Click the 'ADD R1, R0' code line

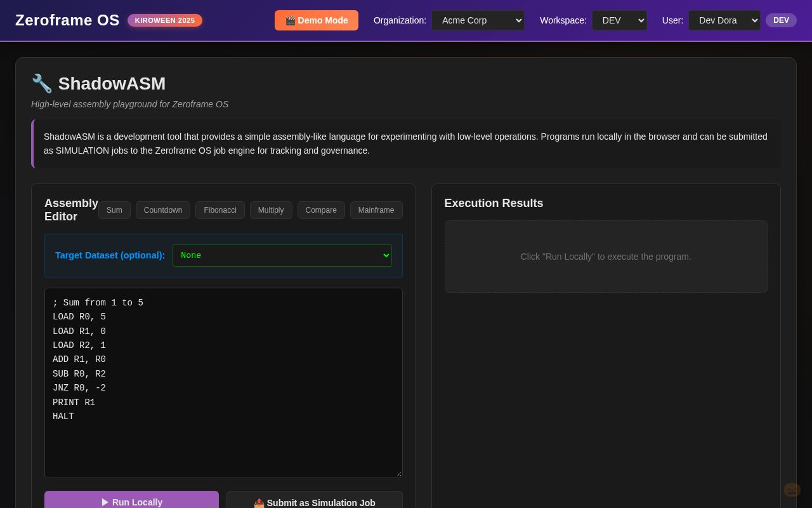79,359
